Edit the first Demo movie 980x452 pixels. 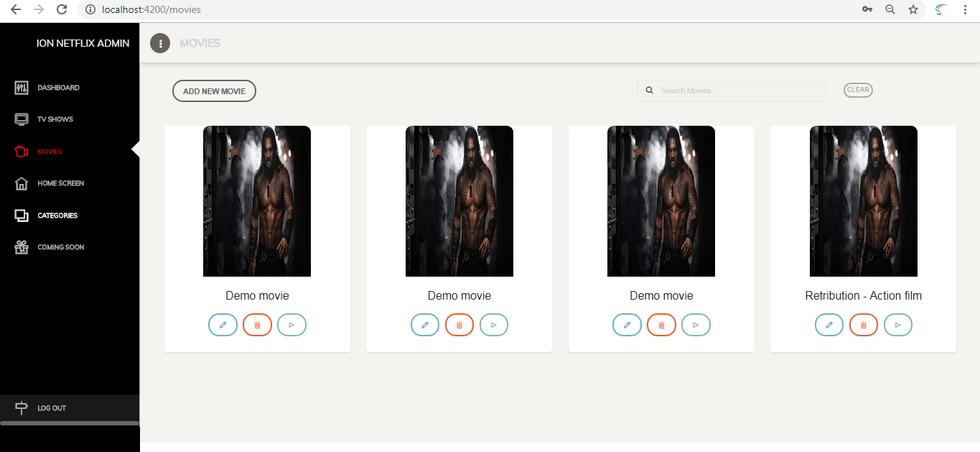coord(223,325)
